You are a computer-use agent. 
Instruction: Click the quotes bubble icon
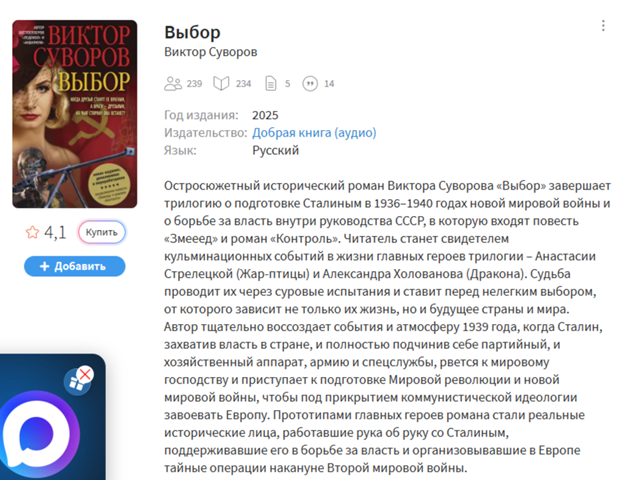[x=310, y=83]
